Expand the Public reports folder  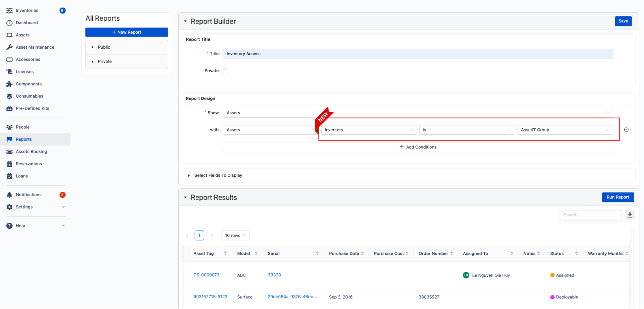104,47
